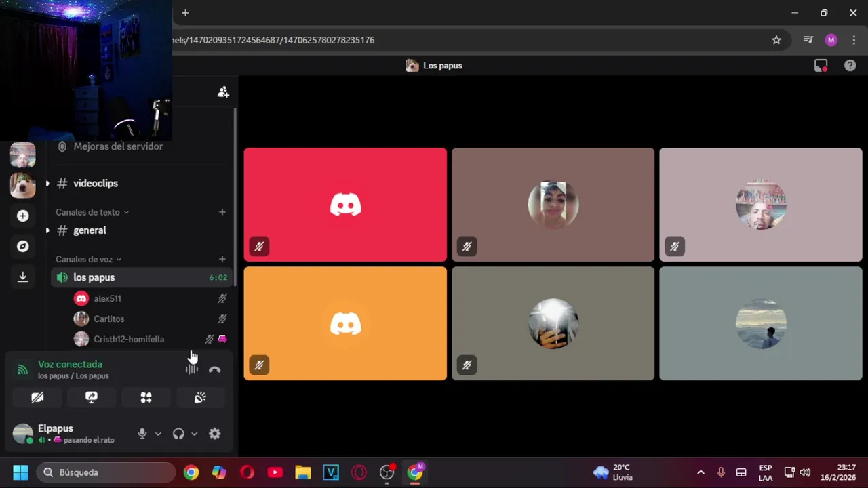
Task: Click 'Voz conectada' status text
Action: pos(70,364)
